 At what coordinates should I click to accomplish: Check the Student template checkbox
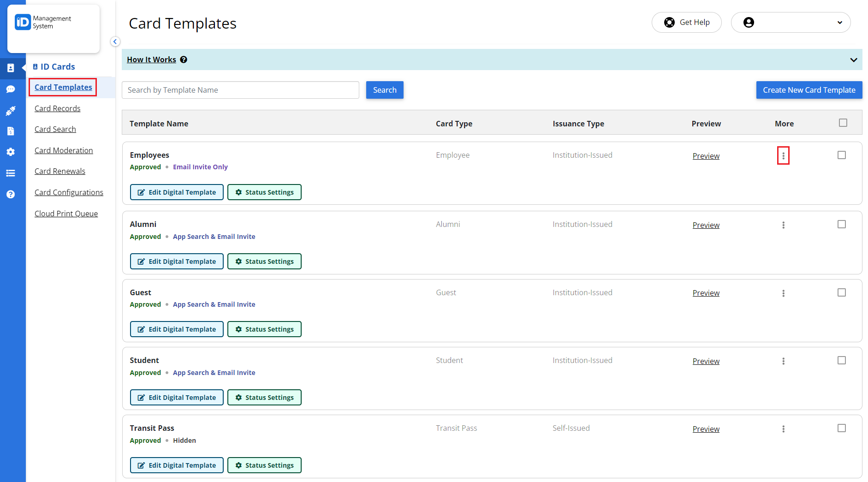tap(842, 360)
